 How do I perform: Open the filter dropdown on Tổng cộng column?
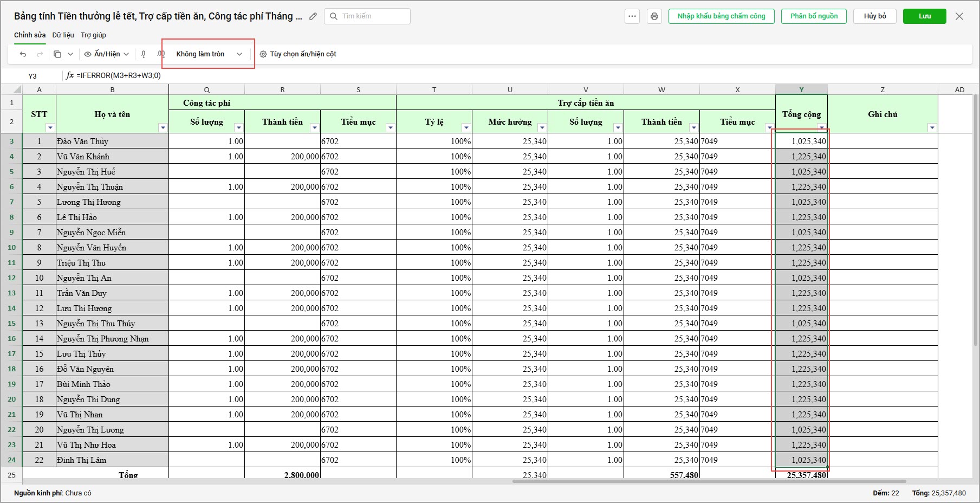tap(822, 127)
